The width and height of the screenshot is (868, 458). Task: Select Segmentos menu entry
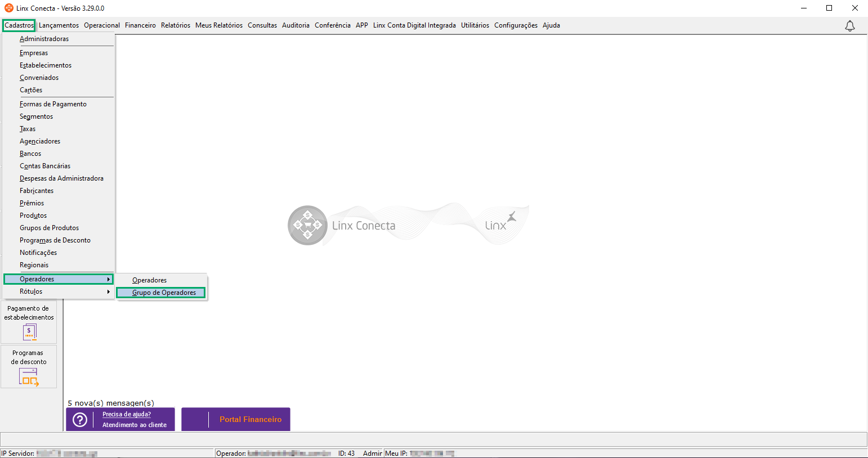[59, 116]
